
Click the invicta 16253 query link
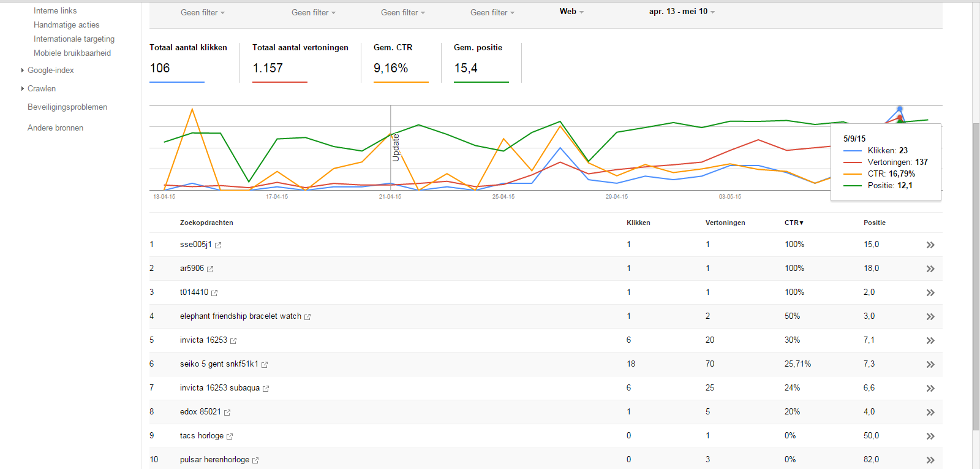(203, 340)
